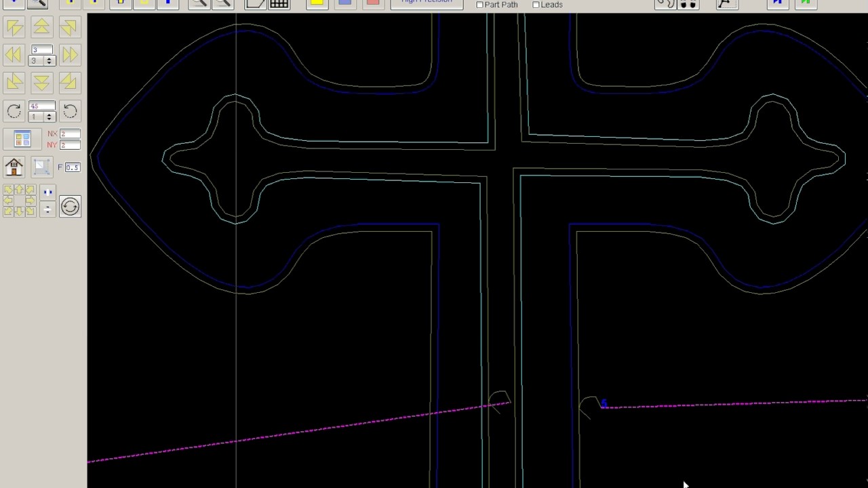Screen dimensions: 868x488
Task: Enable the Part Path checkbox
Action: [x=480, y=5]
